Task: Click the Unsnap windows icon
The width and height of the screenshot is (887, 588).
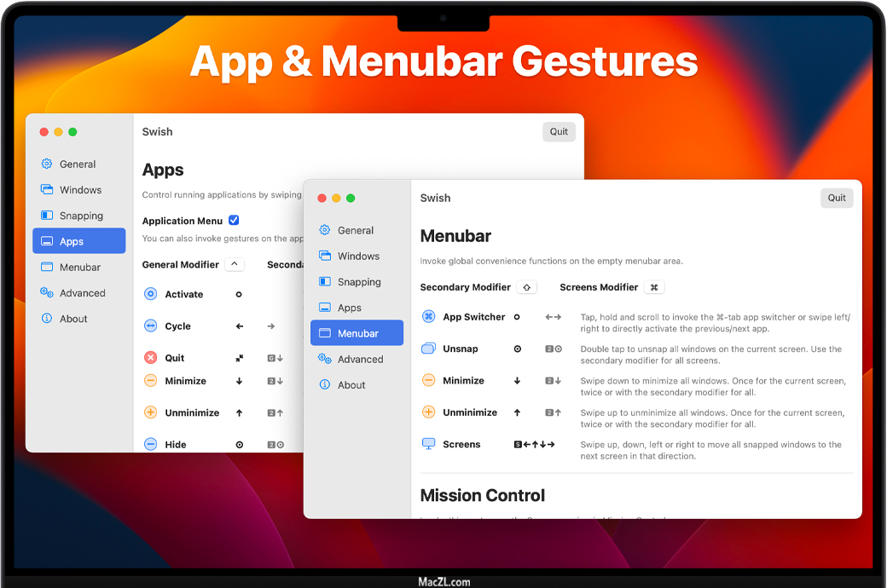Action: [429, 349]
